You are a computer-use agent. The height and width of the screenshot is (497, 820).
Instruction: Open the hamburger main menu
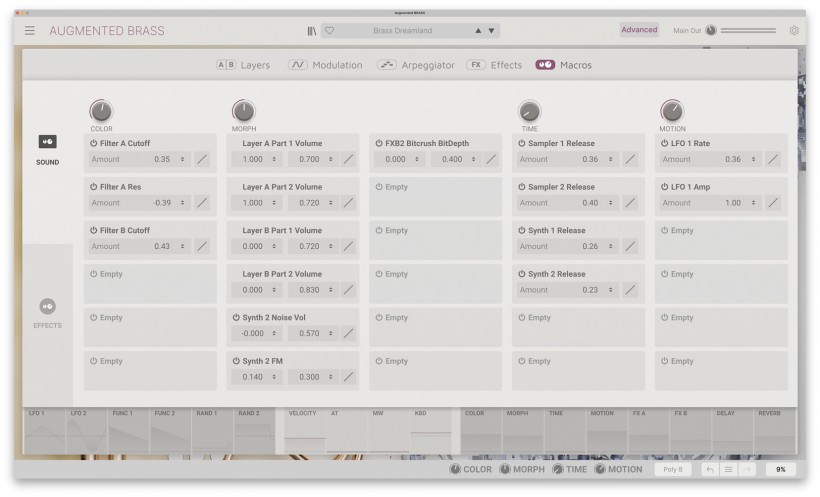tap(30, 31)
